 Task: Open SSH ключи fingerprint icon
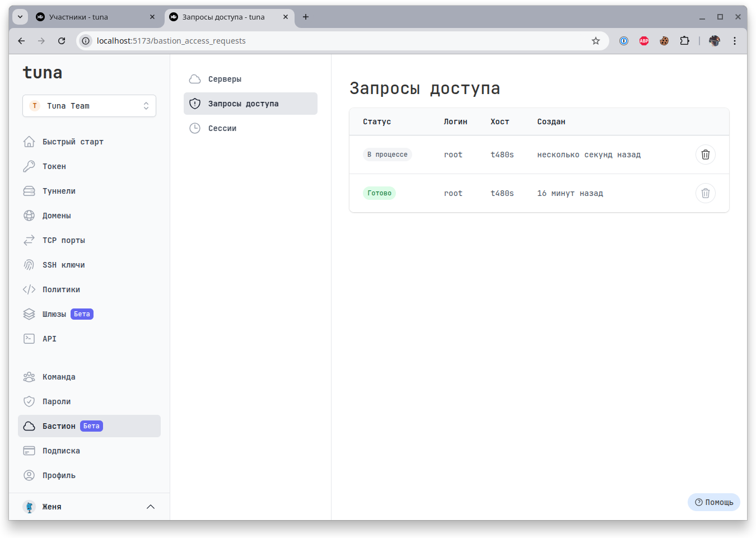point(29,265)
